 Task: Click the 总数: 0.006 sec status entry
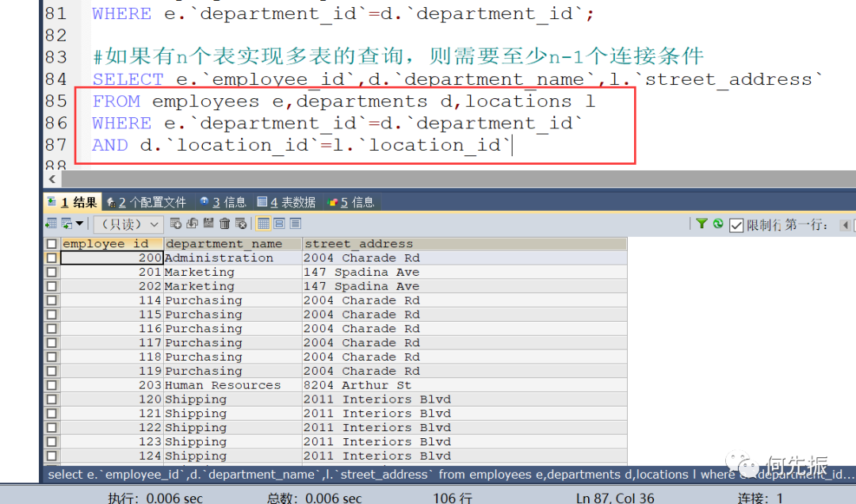pyautogui.click(x=314, y=498)
